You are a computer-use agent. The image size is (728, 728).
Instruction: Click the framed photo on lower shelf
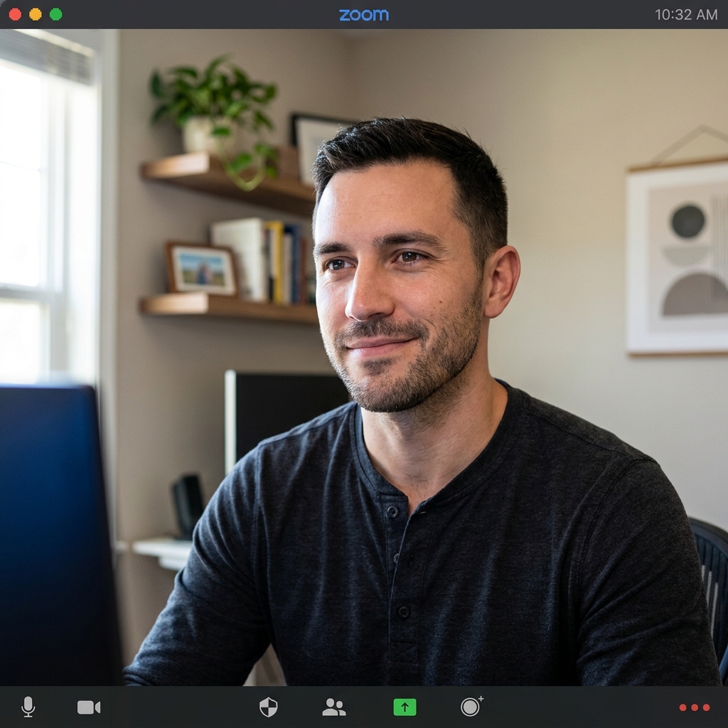click(201, 269)
